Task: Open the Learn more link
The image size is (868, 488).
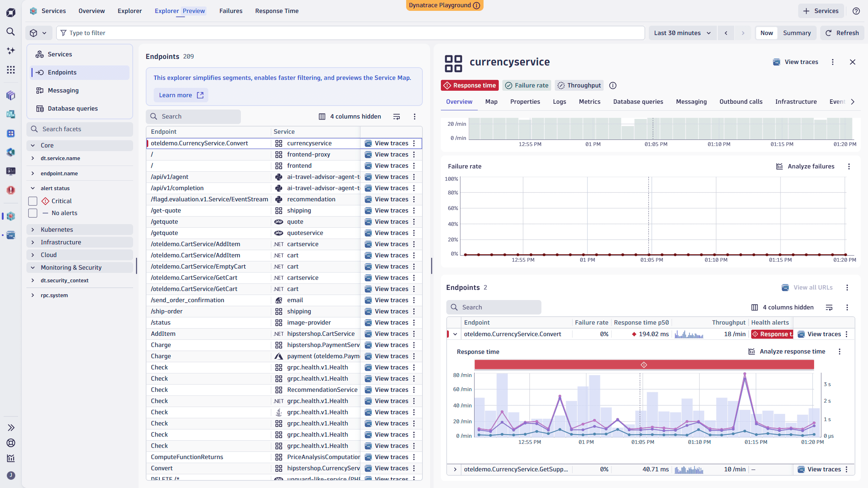Action: click(181, 95)
